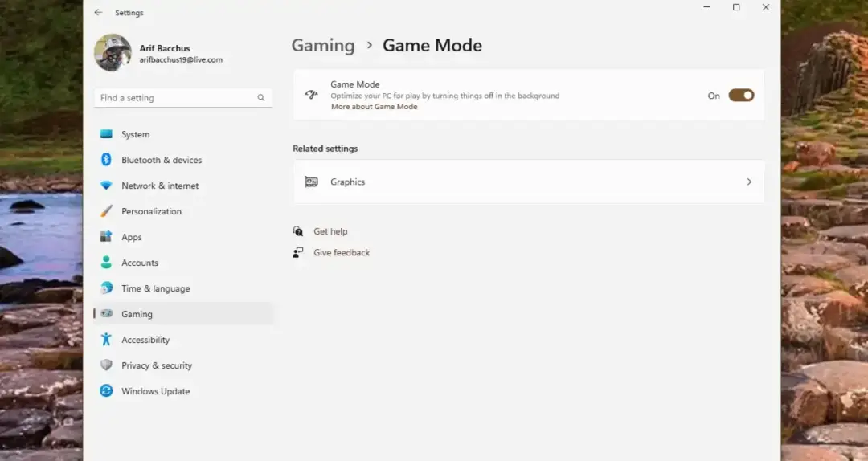Click the Network Wi-Fi icon in sidebar

pyautogui.click(x=106, y=186)
